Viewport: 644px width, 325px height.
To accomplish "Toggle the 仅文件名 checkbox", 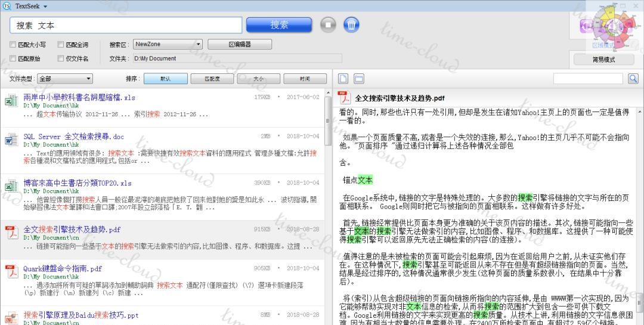I will [60, 58].
